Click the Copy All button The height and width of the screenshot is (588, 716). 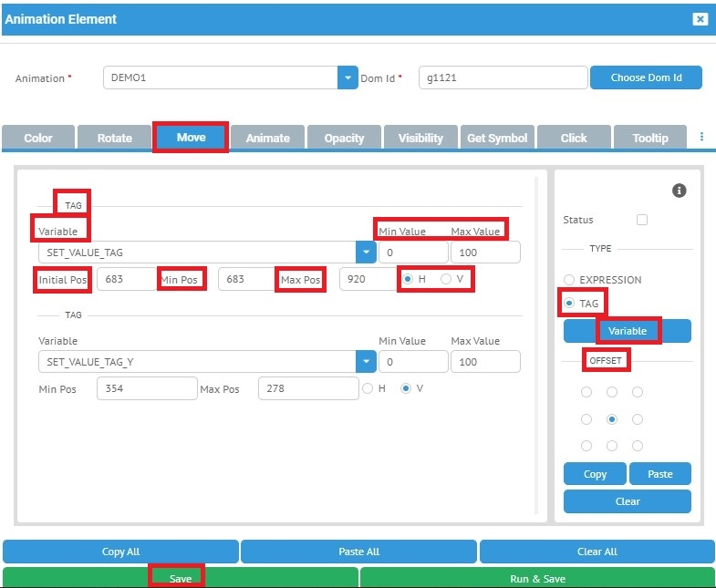pyautogui.click(x=120, y=552)
